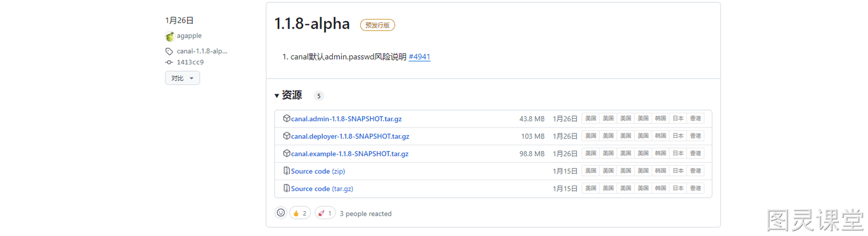
Task: Click the assets count badge 5
Action: point(319,96)
